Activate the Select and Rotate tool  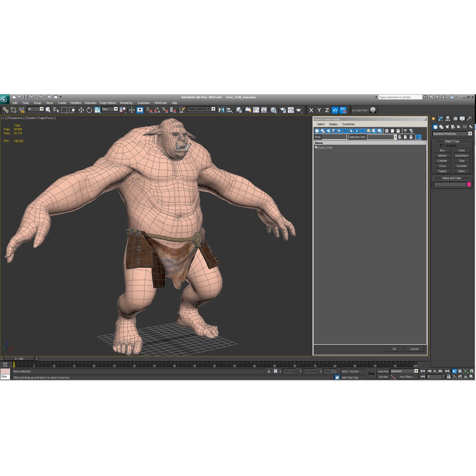pyautogui.click(x=89, y=110)
